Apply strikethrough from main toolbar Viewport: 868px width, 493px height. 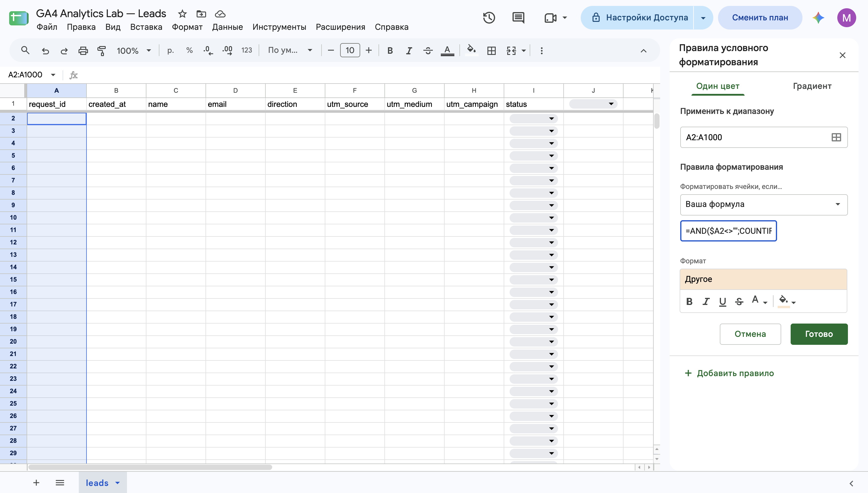point(428,51)
